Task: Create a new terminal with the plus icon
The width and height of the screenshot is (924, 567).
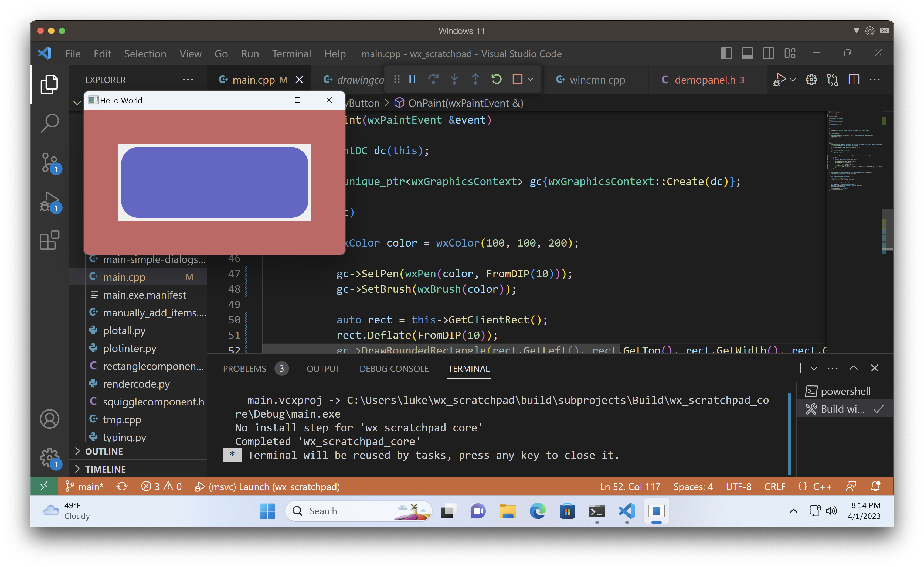Action: 801,368
